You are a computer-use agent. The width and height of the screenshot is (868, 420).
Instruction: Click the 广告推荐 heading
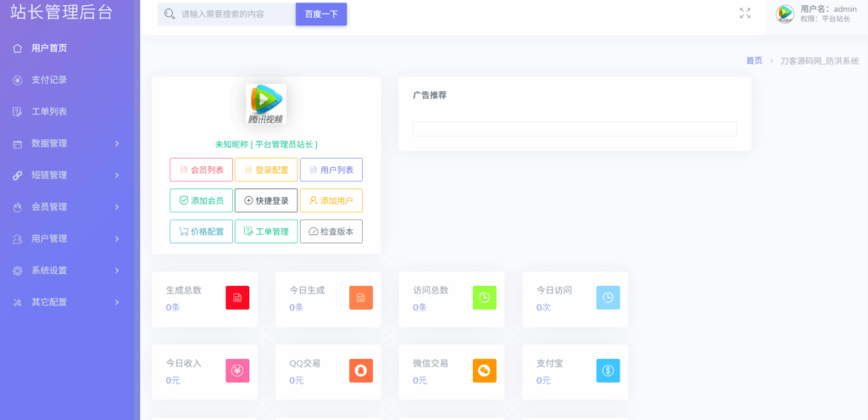click(430, 95)
